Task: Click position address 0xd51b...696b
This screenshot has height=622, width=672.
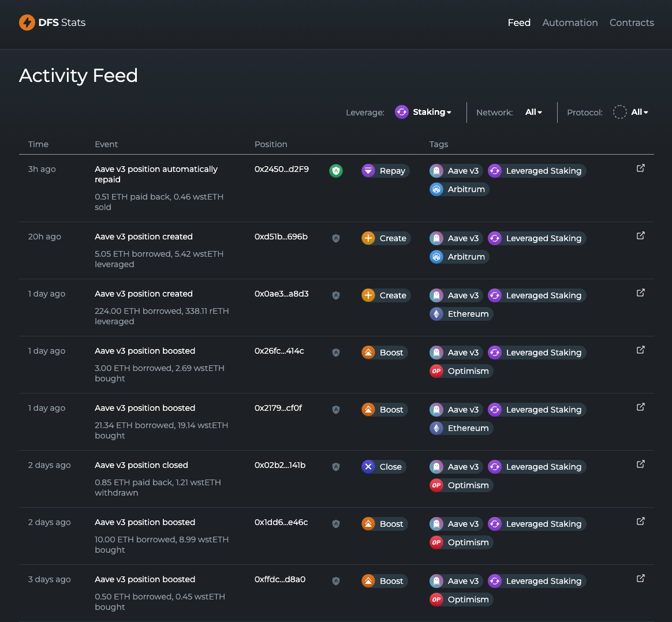Action: coord(281,237)
